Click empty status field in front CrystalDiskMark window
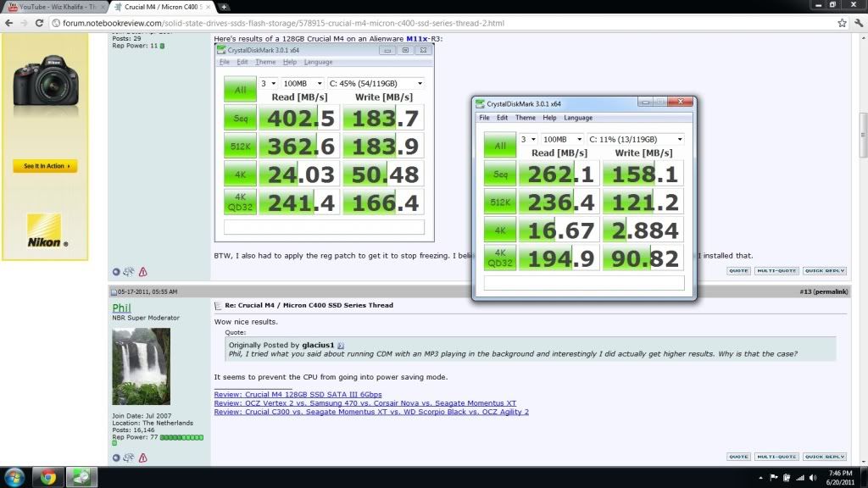The image size is (868, 488). coord(584,283)
